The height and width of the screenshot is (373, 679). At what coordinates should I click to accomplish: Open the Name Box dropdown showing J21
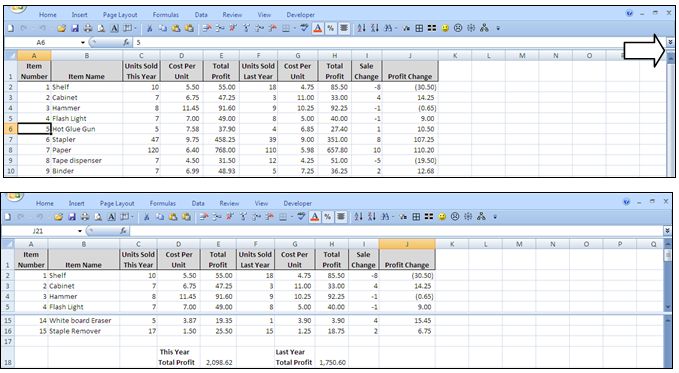click(x=80, y=231)
